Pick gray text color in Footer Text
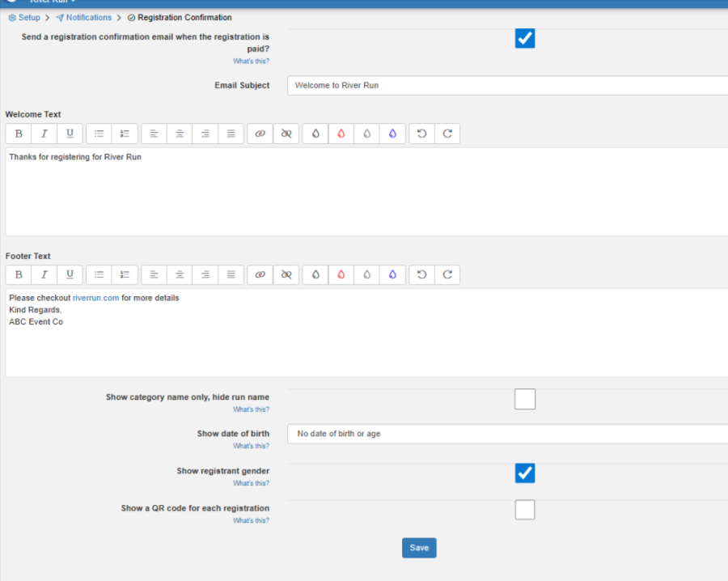Screen dimensions: 728x581 click(x=366, y=274)
